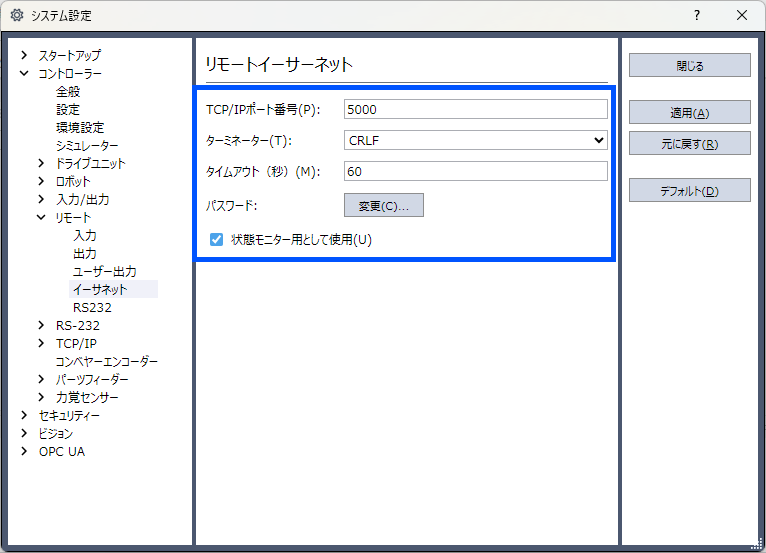The height and width of the screenshot is (553, 766).
Task: Click the デフォルト(D) button
Action: (x=689, y=190)
